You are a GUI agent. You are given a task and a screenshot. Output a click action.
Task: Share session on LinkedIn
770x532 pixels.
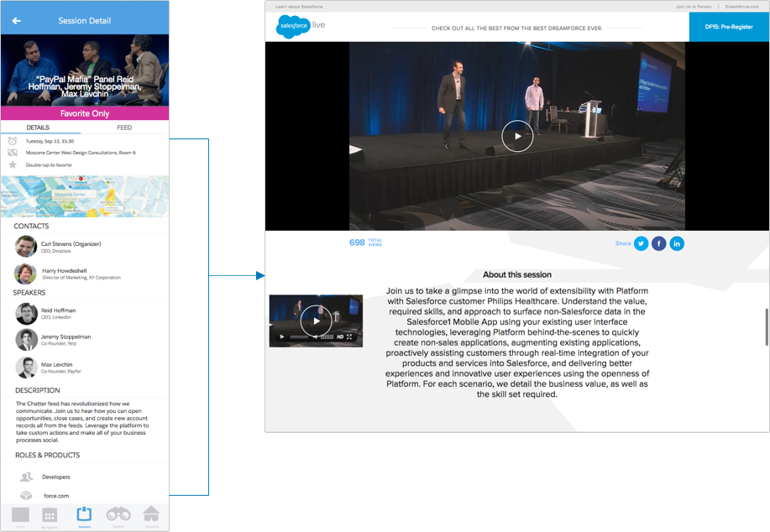coord(677,243)
